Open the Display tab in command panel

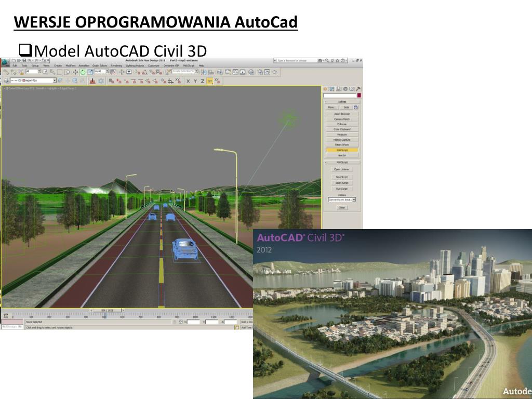coord(352,89)
